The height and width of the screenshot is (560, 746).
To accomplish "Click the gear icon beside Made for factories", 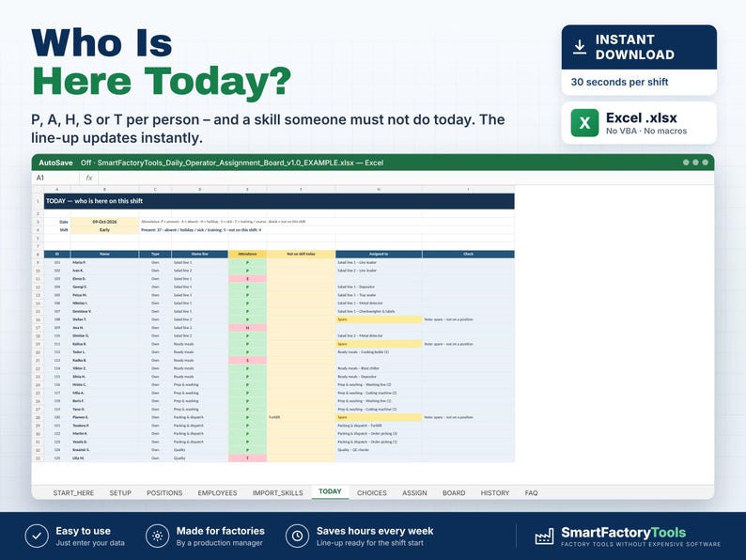I will coord(158,537).
